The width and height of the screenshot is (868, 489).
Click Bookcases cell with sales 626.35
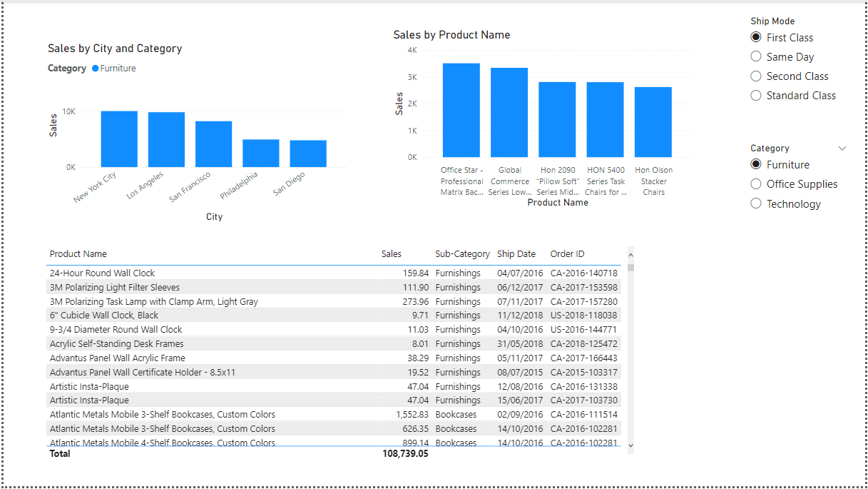pyautogui.click(x=456, y=428)
